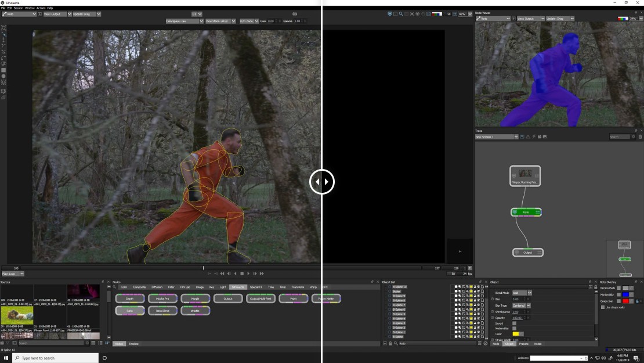Viewport: 644px width, 363px height.
Task: Click the lock icon in Object List footer
Action: (390, 343)
